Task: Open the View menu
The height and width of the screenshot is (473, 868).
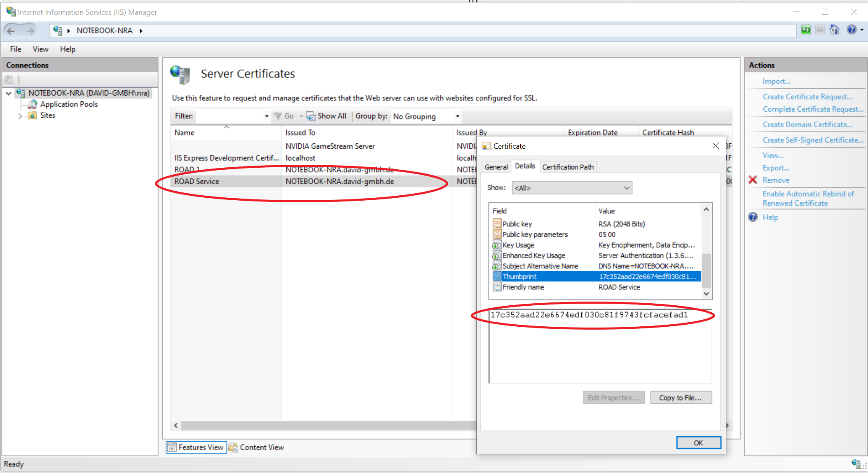Action: pyautogui.click(x=40, y=49)
